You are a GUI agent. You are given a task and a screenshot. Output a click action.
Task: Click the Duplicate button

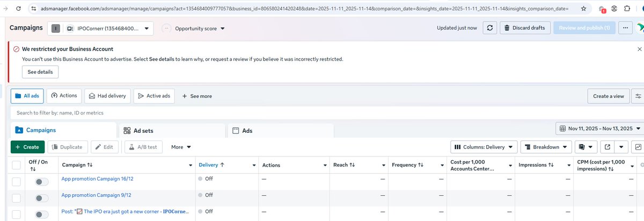tap(68, 147)
